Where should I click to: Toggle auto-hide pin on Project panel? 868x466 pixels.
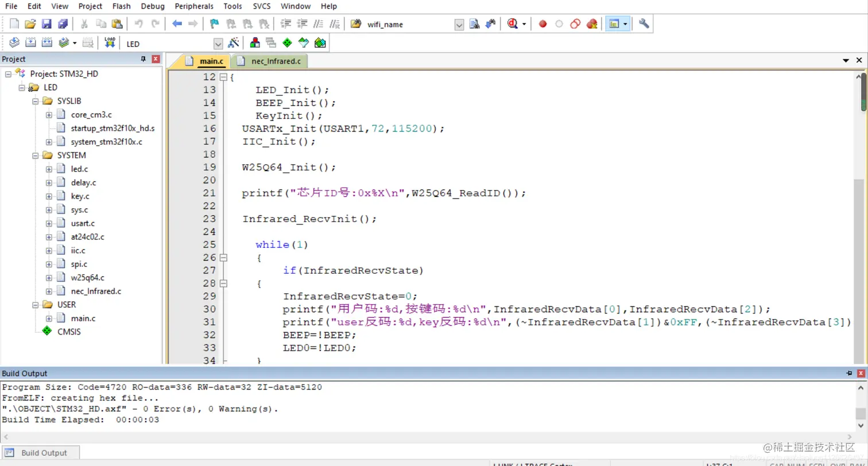tap(144, 59)
